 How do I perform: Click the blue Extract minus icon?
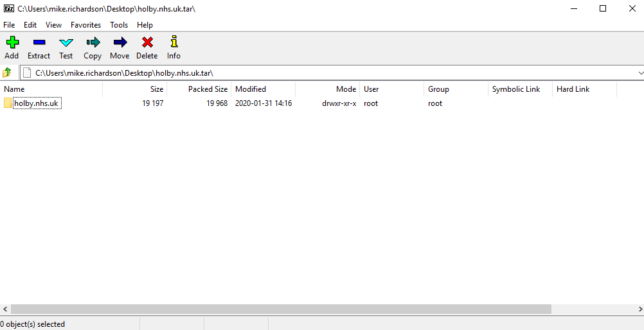tap(39, 42)
